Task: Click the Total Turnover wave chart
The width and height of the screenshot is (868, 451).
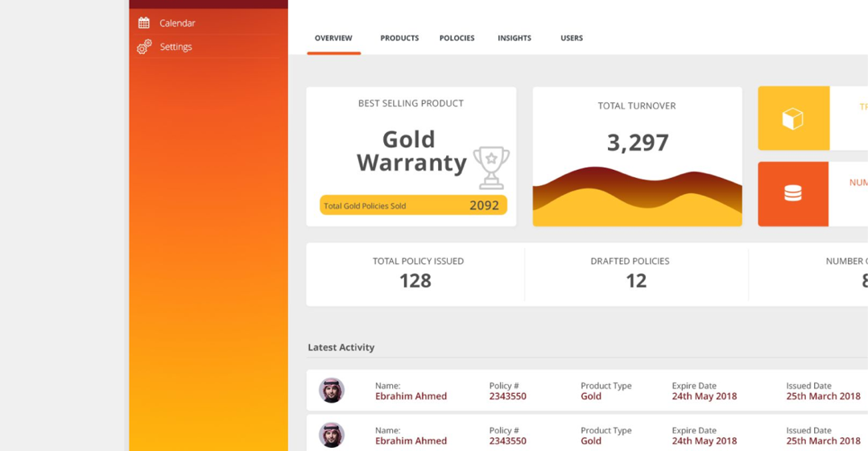Action: (637, 196)
